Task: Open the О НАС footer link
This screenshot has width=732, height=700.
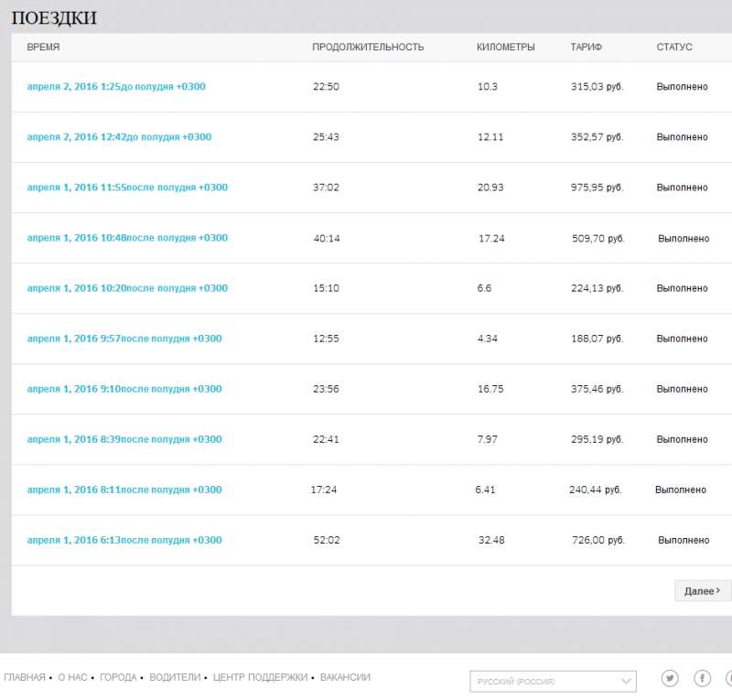Action: (x=72, y=677)
